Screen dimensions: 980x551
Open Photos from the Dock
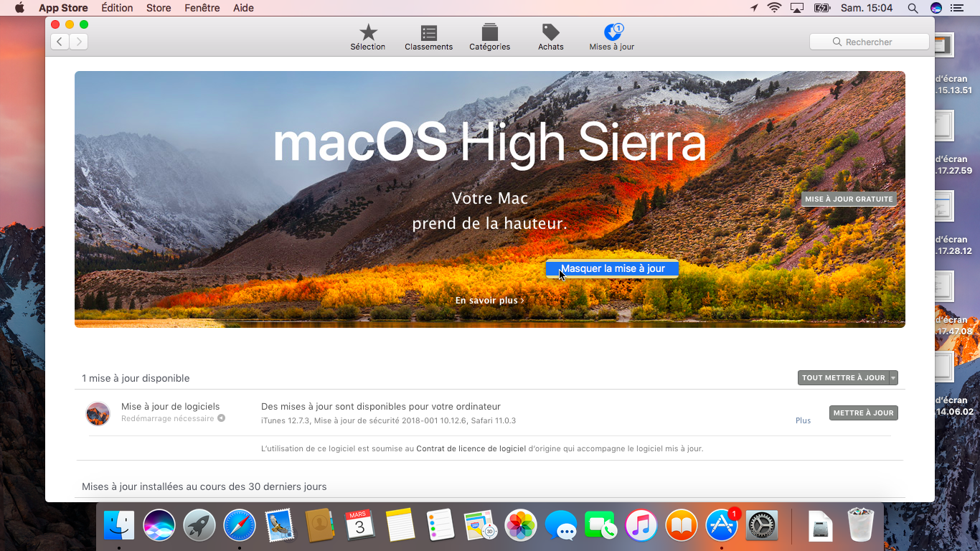(x=521, y=525)
